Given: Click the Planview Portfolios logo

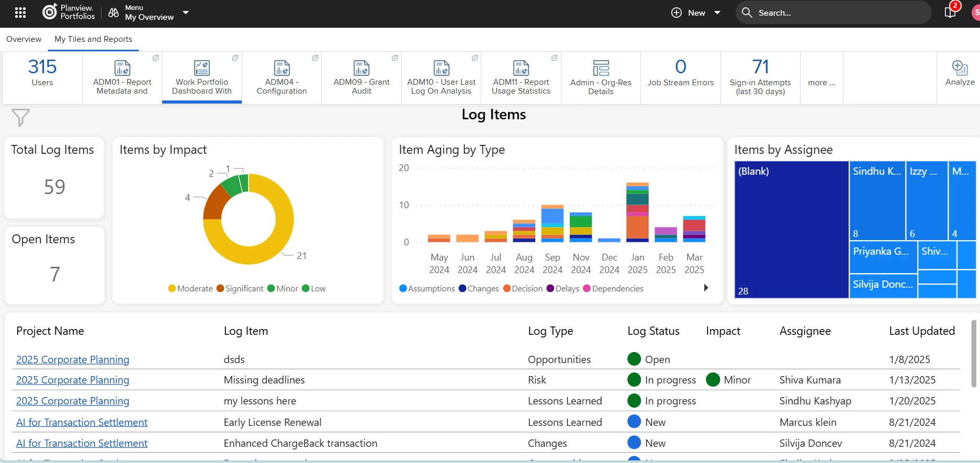Looking at the screenshot, I should [69, 13].
